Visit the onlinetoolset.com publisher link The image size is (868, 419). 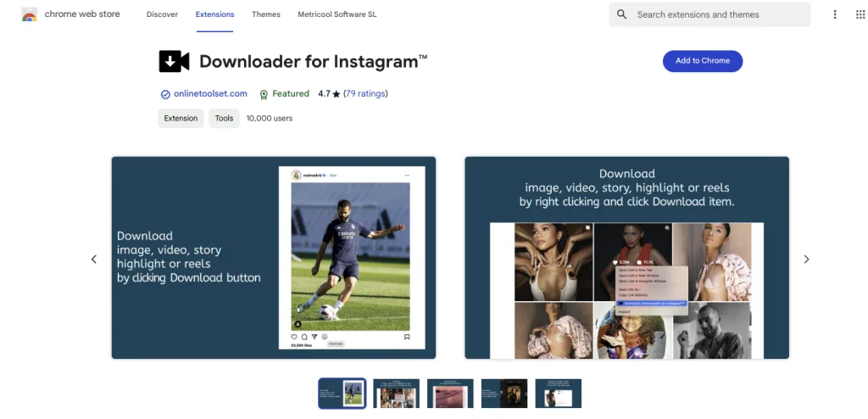[210, 94]
